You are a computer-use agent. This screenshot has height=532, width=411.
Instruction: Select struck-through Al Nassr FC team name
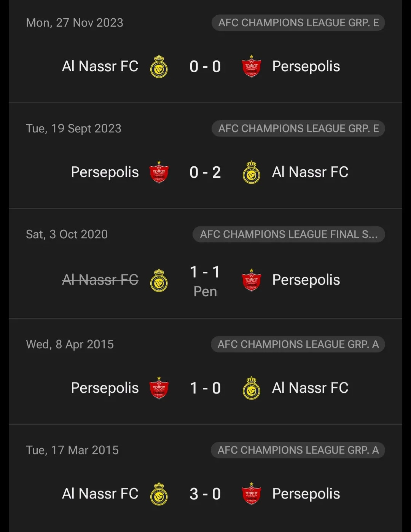coord(100,280)
